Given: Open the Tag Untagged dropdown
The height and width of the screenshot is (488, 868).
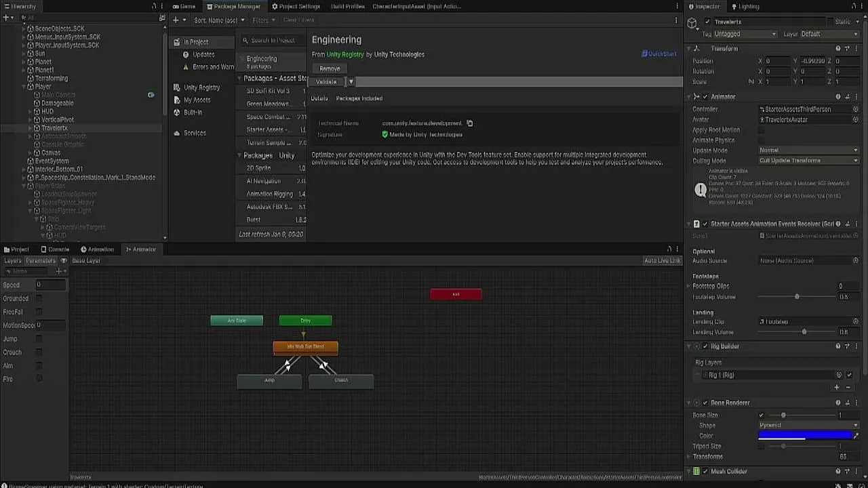Looking at the screenshot, I should coord(745,34).
